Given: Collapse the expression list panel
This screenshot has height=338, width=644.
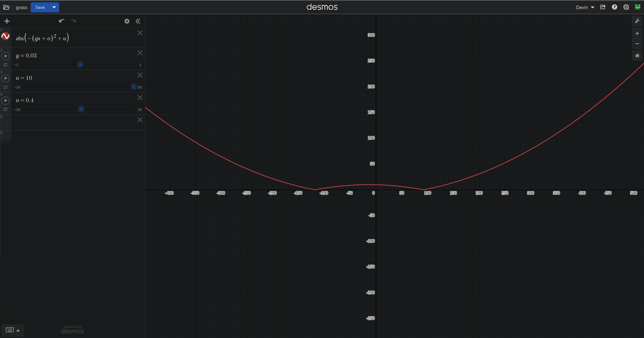Looking at the screenshot, I should [138, 21].
